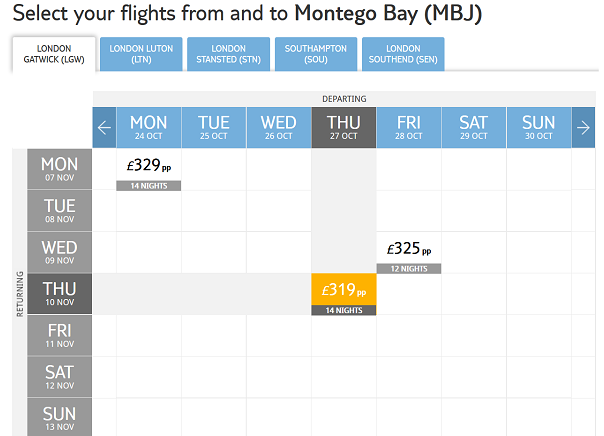Select FRI 28 OCT departing day

pyautogui.click(x=409, y=127)
